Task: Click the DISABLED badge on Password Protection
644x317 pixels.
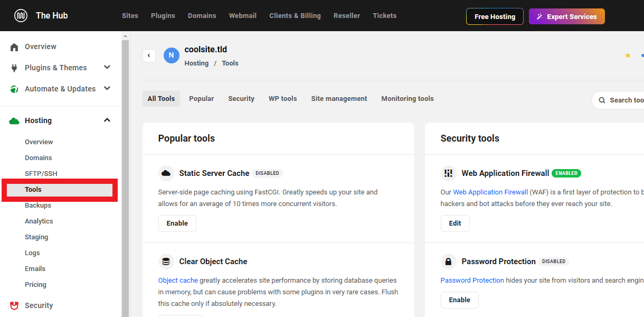Action: tap(554, 262)
